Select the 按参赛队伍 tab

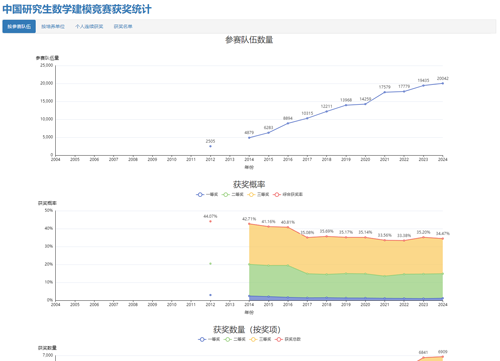click(19, 27)
